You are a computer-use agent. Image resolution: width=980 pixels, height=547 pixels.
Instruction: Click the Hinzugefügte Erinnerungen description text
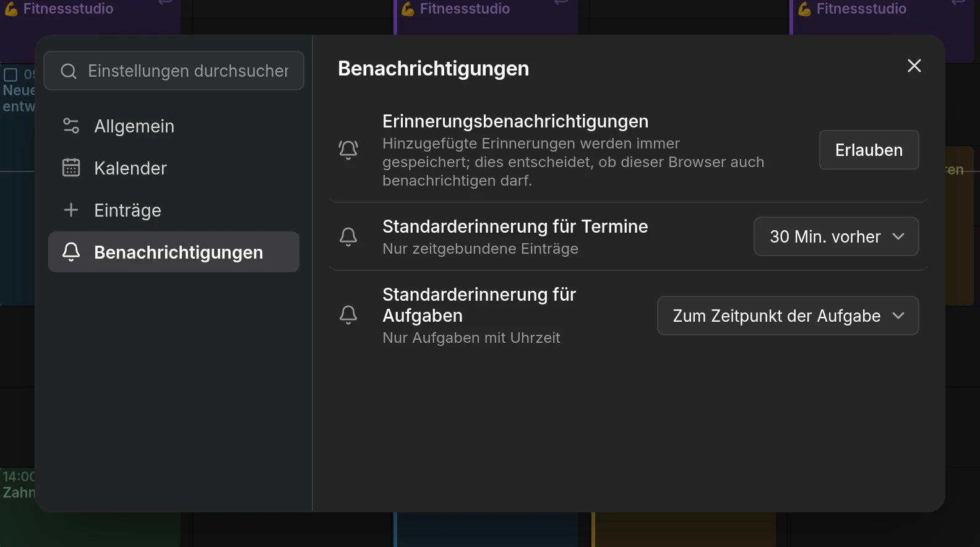574,162
